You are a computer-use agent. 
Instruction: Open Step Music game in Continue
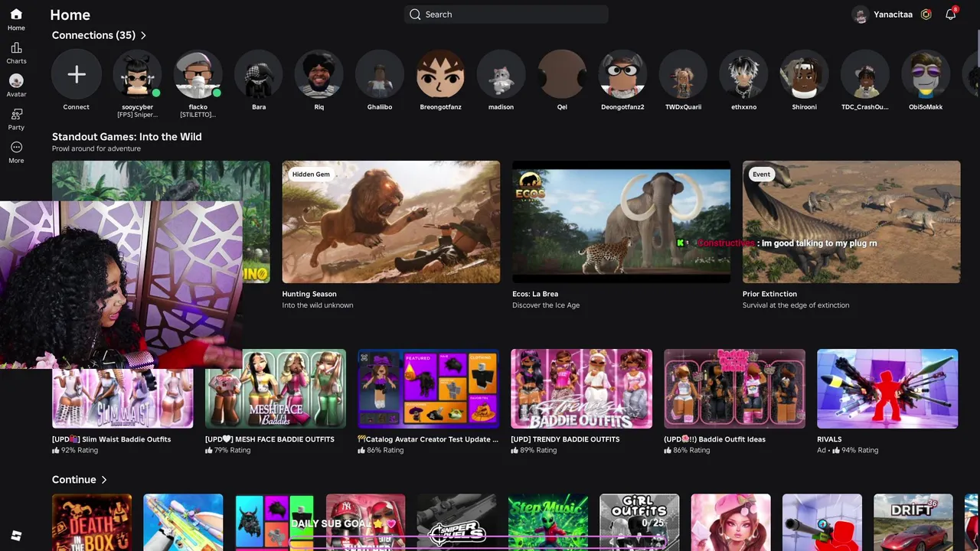click(x=548, y=523)
